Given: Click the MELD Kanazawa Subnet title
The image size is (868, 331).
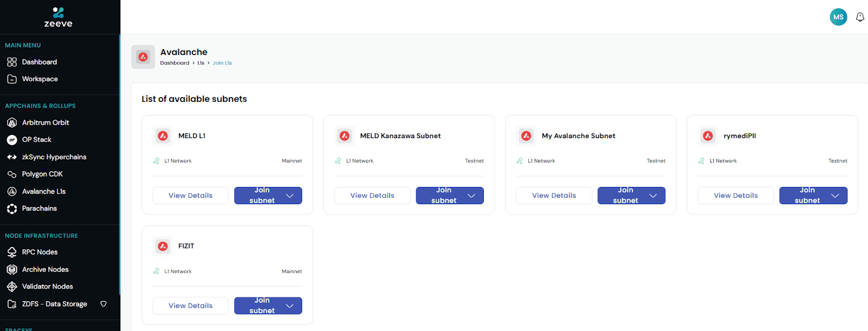Looking at the screenshot, I should [x=400, y=136].
